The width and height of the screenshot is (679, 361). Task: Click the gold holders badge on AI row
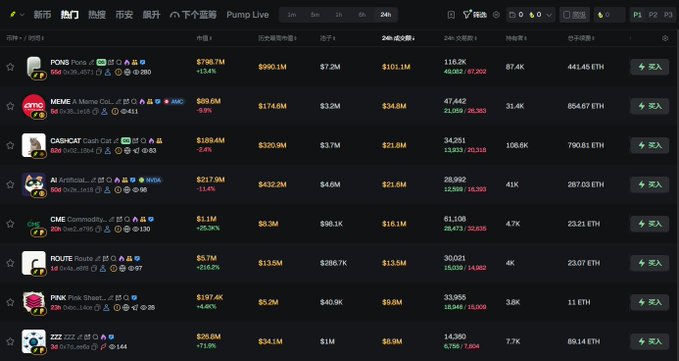click(125, 180)
